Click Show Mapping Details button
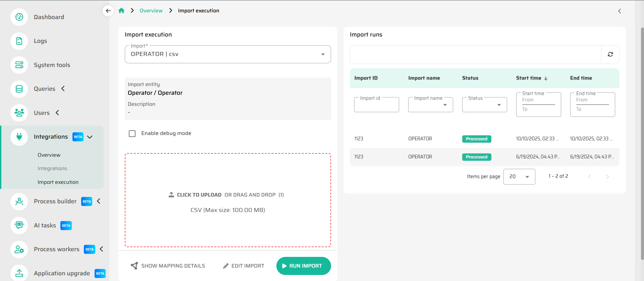The width and height of the screenshot is (644, 281). 168,266
